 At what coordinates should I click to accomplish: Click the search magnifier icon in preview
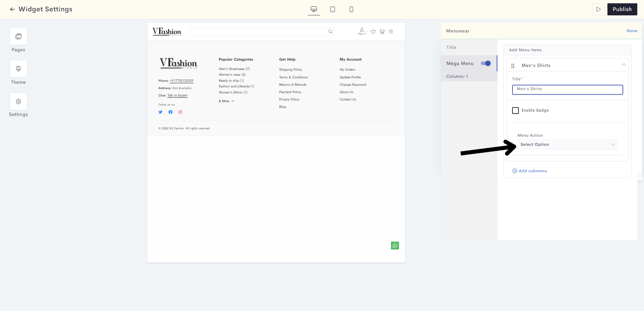click(x=331, y=32)
